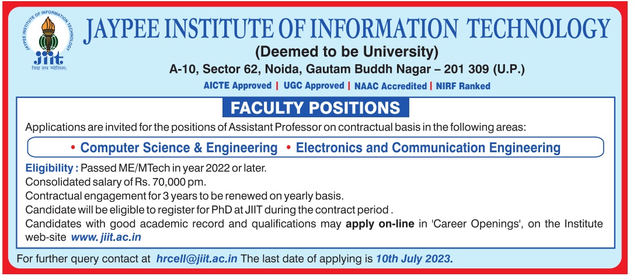Click the hrcell@jiit.ac.in email address
The width and height of the screenshot is (644, 276).
click(x=197, y=259)
